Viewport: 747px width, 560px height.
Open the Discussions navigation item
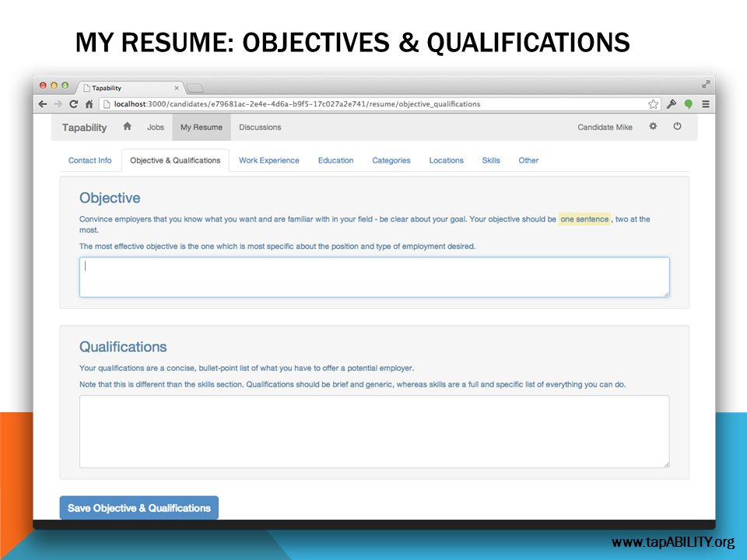(x=260, y=127)
